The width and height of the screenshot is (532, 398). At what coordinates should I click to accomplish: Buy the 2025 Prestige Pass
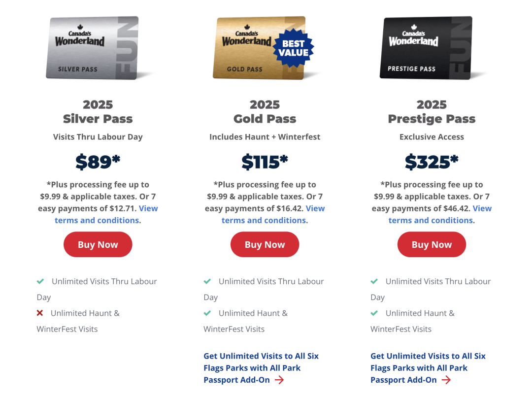tap(432, 244)
